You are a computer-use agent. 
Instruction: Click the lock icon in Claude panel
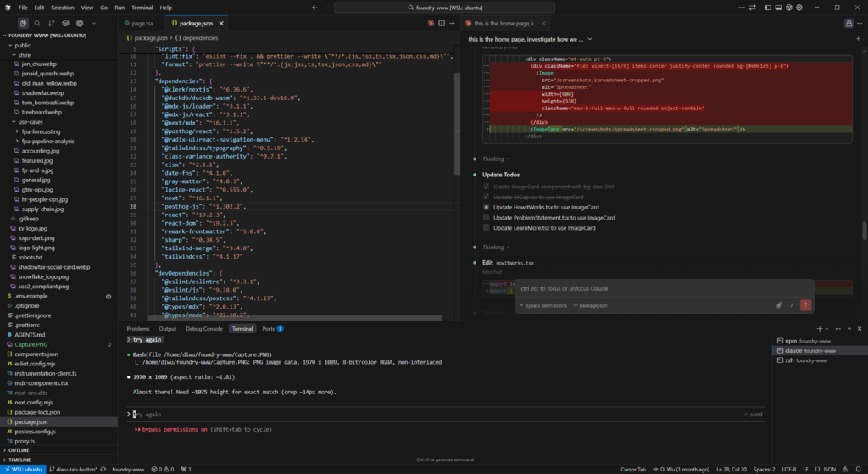click(849, 23)
